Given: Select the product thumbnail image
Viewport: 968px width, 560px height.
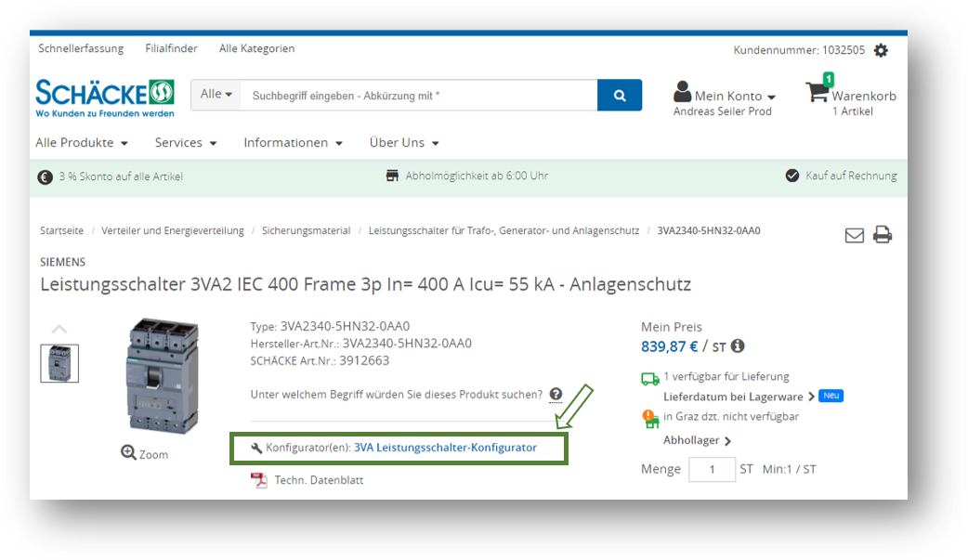Looking at the screenshot, I should (59, 363).
